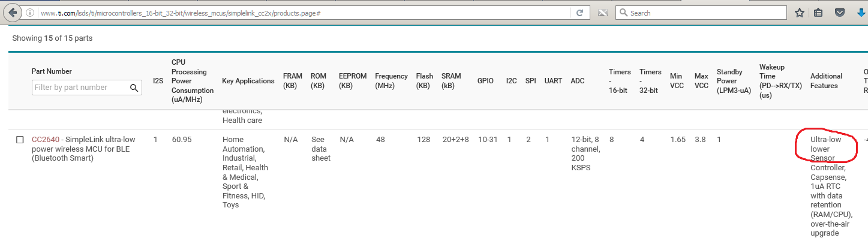Screen dimensions: 868x241
Task: Click CC2640 'See data sheet' ROM cell
Action: point(321,149)
